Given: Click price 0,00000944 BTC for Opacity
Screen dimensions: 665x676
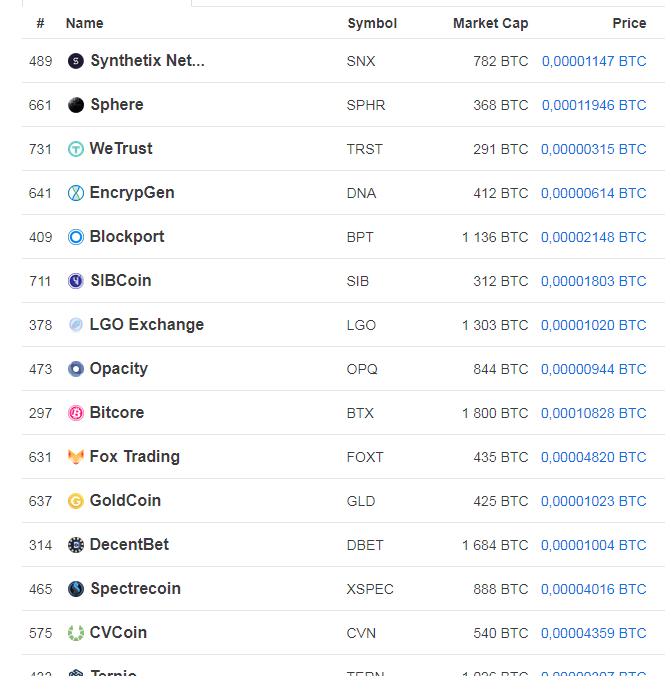Looking at the screenshot, I should [594, 369].
